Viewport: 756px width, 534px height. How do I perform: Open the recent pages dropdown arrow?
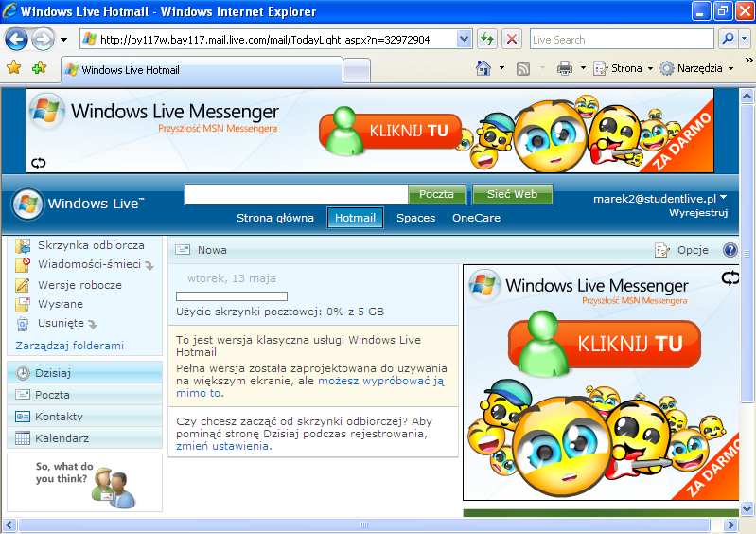point(63,40)
